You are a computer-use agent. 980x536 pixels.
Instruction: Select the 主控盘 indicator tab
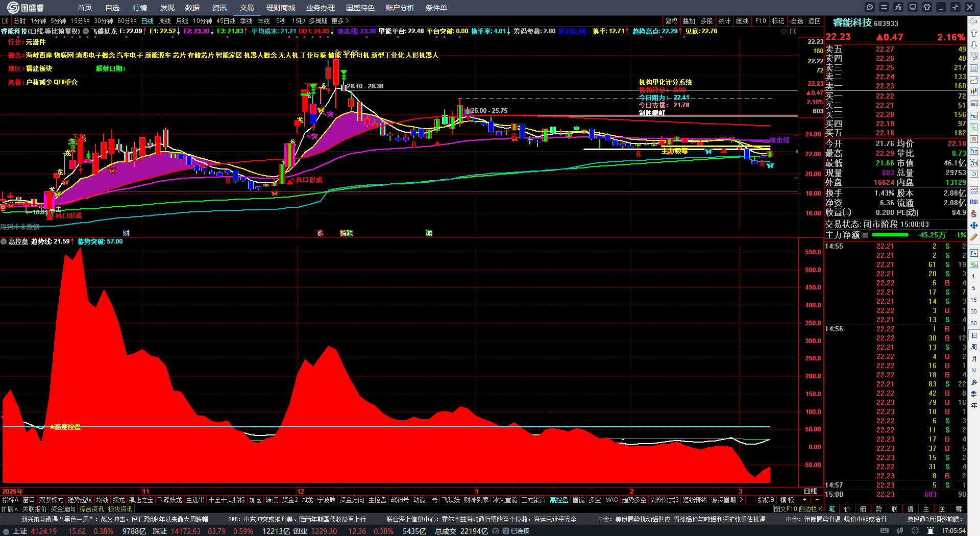pos(378,500)
